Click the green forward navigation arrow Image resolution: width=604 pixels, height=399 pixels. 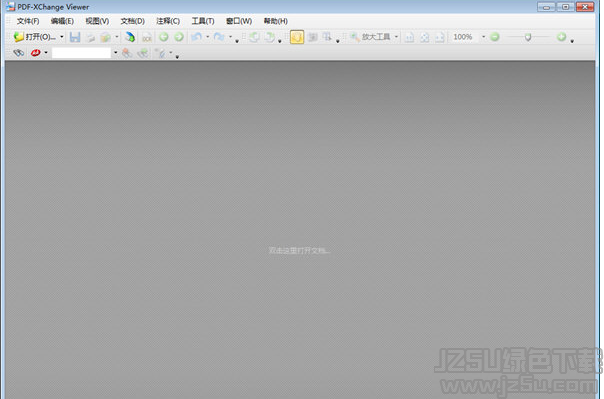click(x=179, y=37)
